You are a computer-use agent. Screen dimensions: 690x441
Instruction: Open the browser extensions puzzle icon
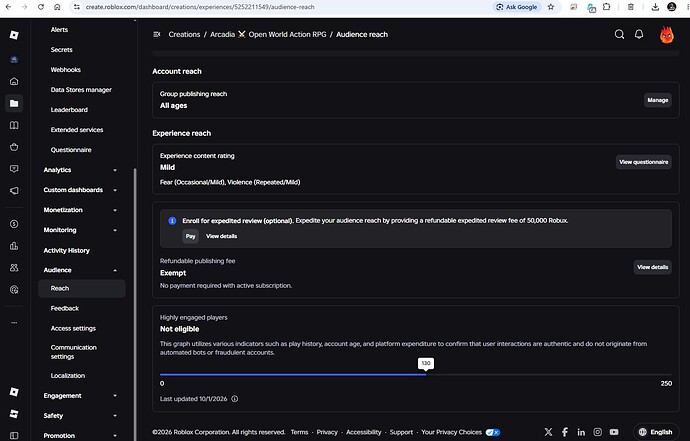606,7
